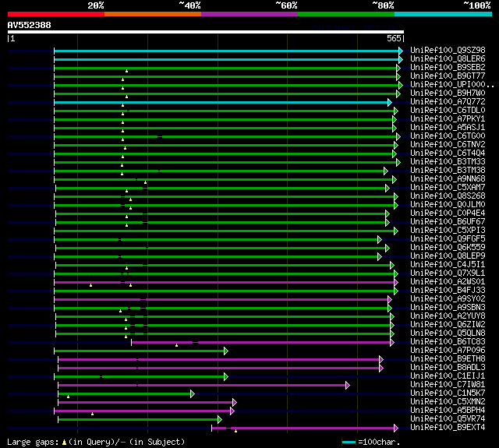Select the UniRef100_A9NN68 label
Image resolution: width=499 pixels, height=448 pixels.
[448, 179]
